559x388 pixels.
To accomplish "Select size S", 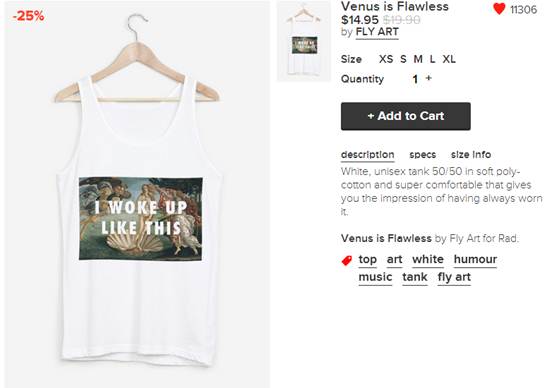I will pos(403,59).
